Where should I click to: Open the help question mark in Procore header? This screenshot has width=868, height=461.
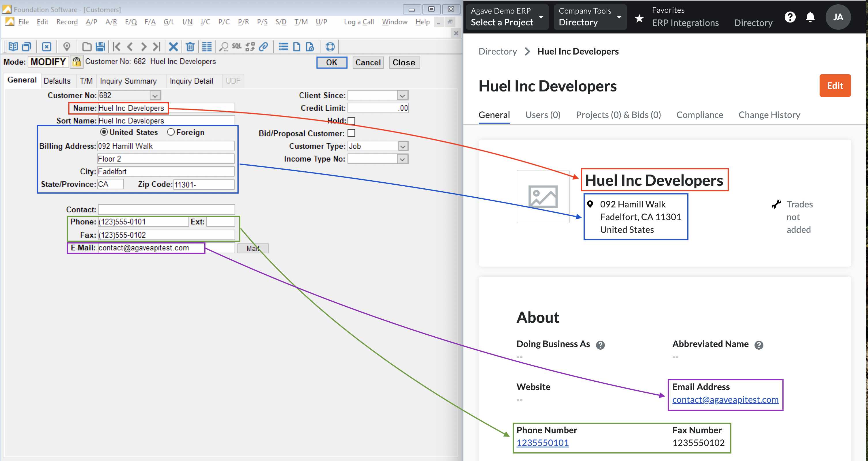[790, 17]
